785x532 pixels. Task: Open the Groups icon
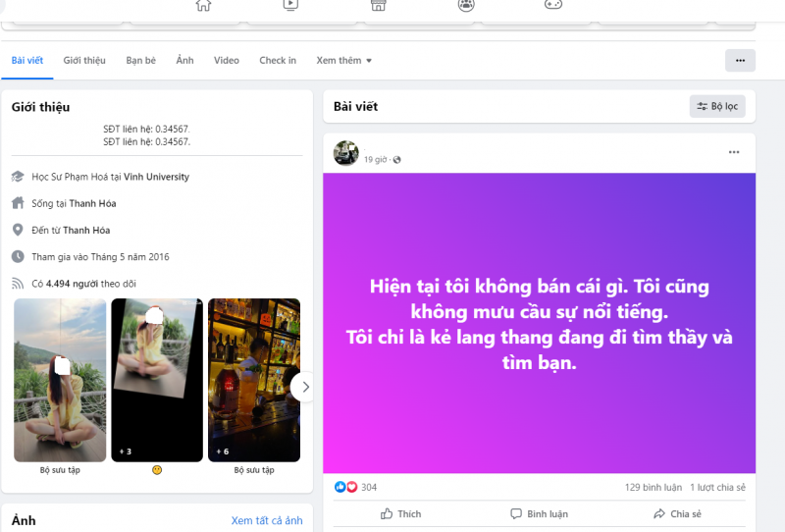(466, 5)
